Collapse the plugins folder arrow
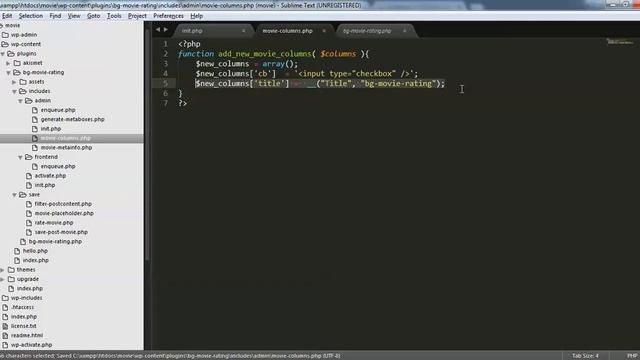 coord(3,53)
